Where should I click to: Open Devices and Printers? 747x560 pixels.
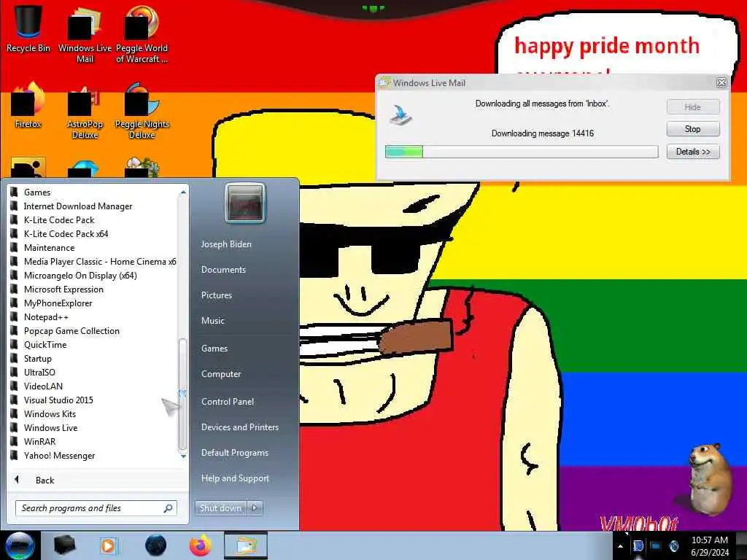pyautogui.click(x=239, y=427)
